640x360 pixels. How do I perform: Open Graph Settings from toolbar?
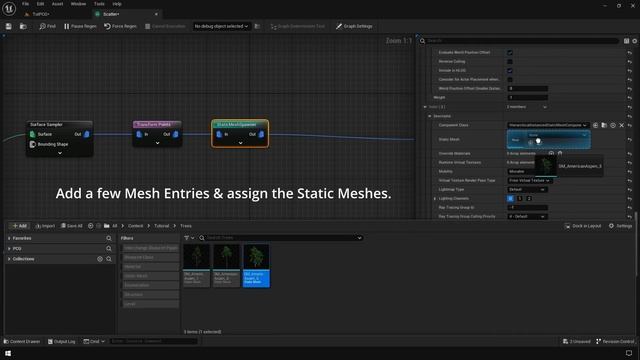click(x=354, y=26)
